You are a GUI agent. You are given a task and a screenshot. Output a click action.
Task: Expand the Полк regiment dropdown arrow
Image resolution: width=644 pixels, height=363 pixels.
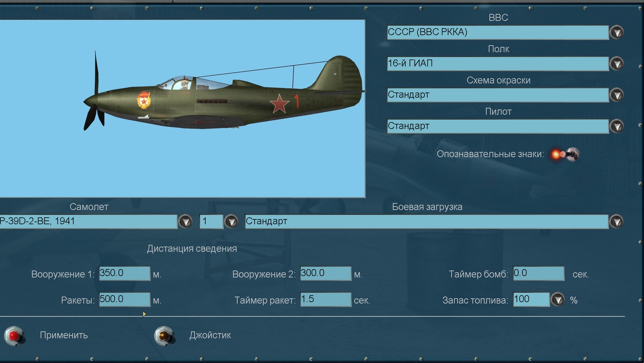coord(617,64)
